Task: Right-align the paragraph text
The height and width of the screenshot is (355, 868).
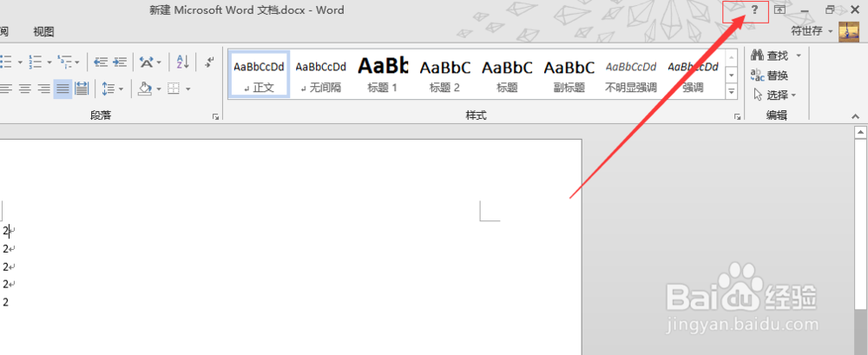Action: tap(43, 89)
